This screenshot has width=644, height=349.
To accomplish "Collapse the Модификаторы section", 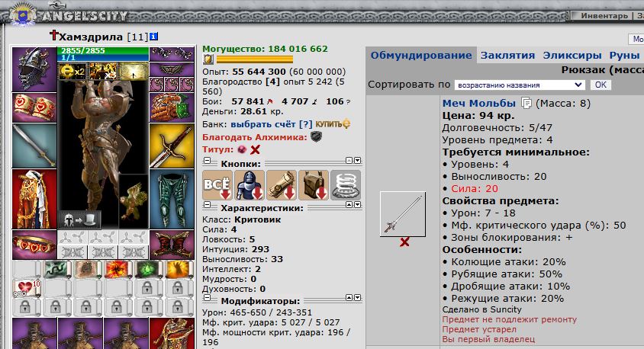I will [x=207, y=297].
